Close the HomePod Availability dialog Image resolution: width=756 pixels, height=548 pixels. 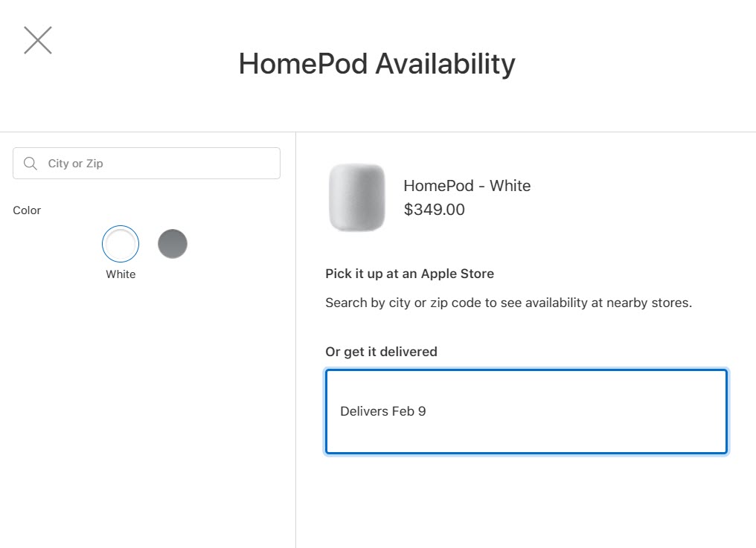pyautogui.click(x=37, y=40)
